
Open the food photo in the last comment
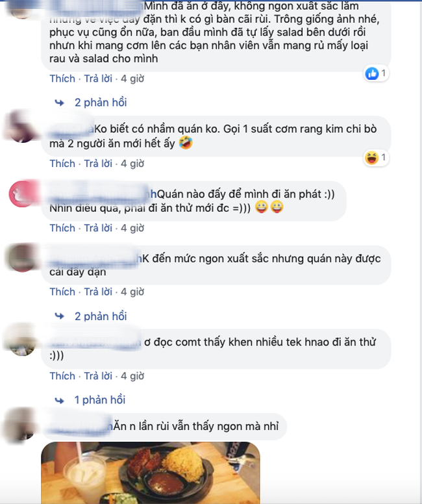coord(151,473)
